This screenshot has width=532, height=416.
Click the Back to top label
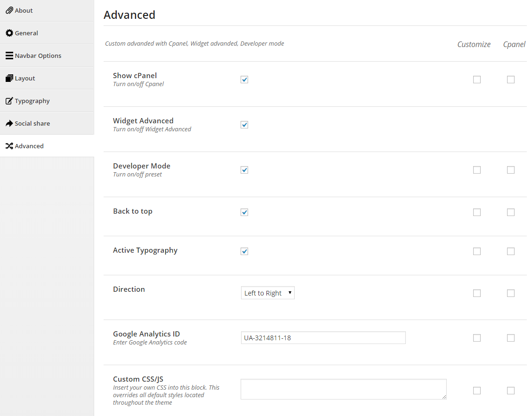tap(133, 211)
